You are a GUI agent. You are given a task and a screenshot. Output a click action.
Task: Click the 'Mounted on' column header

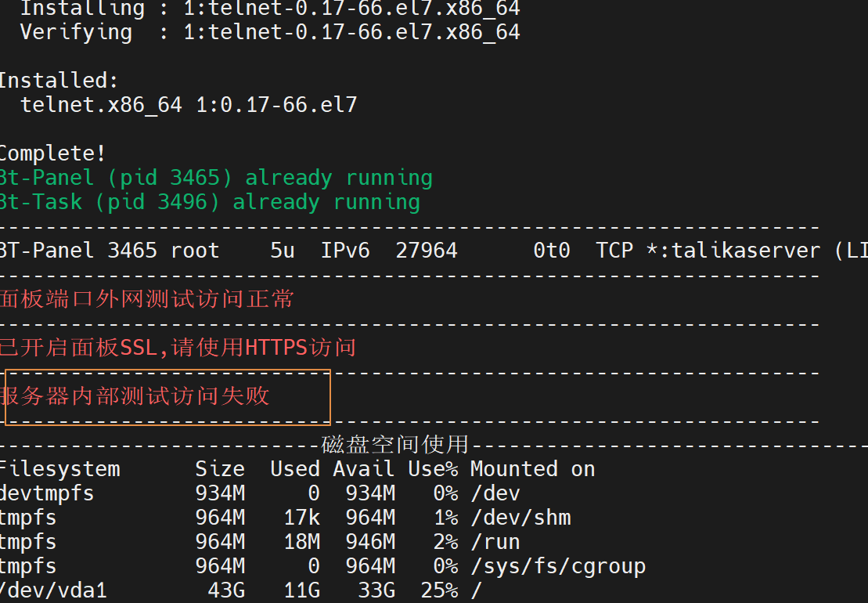coord(532,470)
